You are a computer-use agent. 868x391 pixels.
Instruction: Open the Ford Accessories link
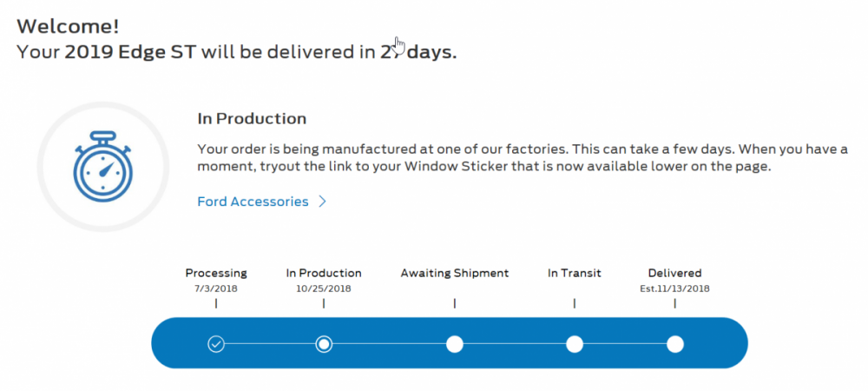point(253,202)
